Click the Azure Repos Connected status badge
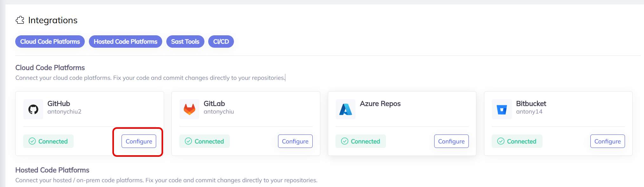 [x=361, y=141]
